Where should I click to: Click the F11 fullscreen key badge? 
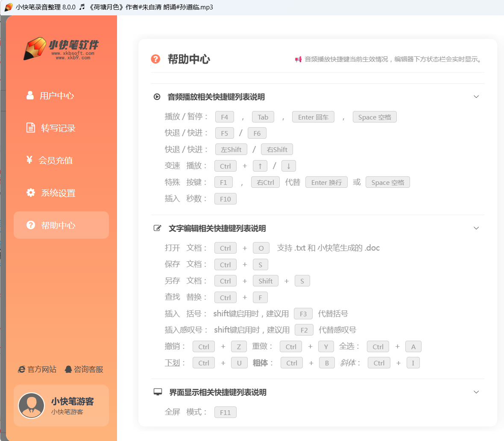point(225,412)
